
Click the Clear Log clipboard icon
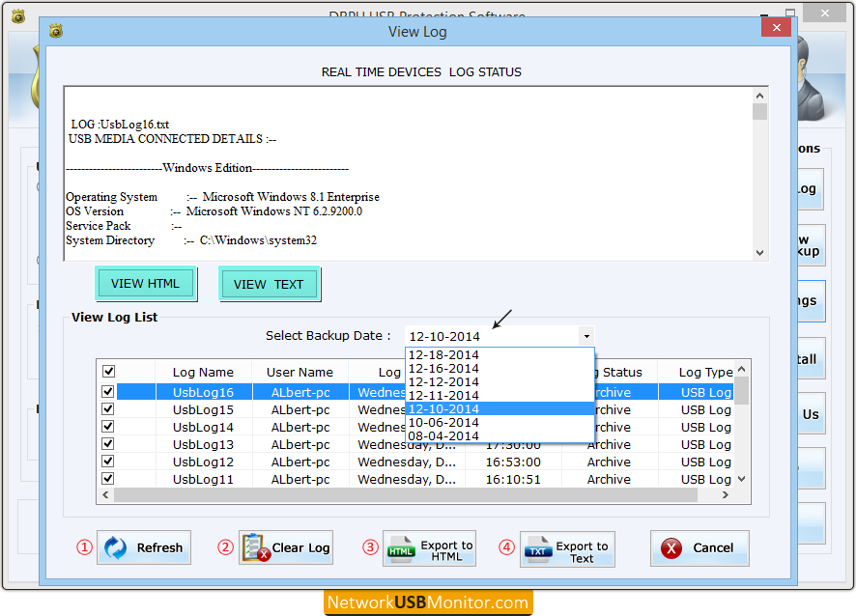point(255,547)
